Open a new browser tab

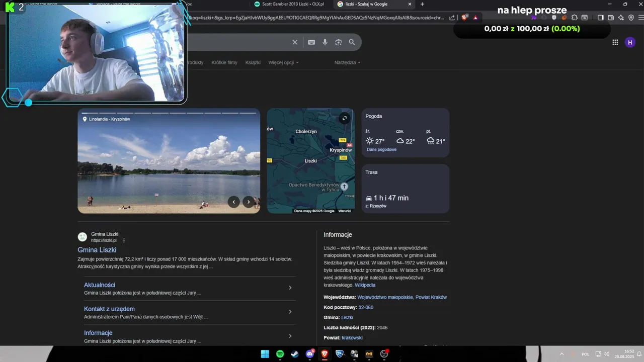pos(422,4)
